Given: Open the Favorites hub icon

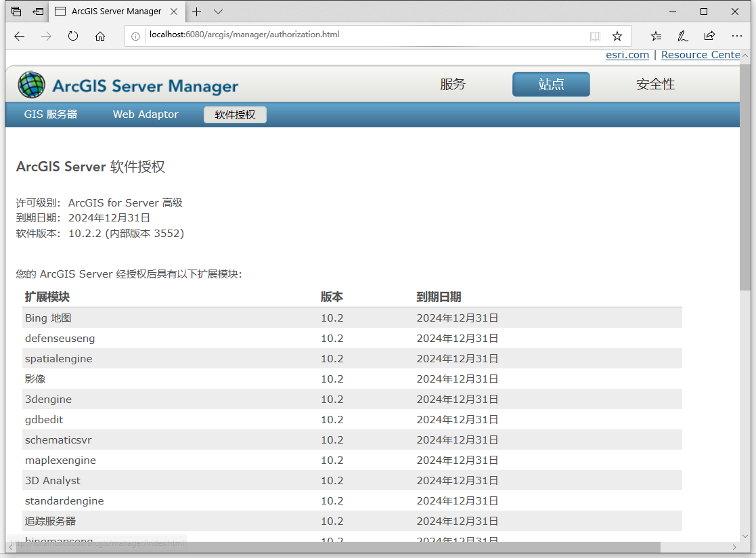Looking at the screenshot, I should pos(656,36).
